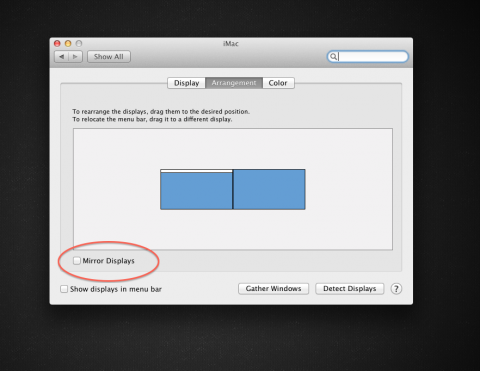Click the Gather Windows button
This screenshot has height=371, width=480.
pyautogui.click(x=273, y=289)
